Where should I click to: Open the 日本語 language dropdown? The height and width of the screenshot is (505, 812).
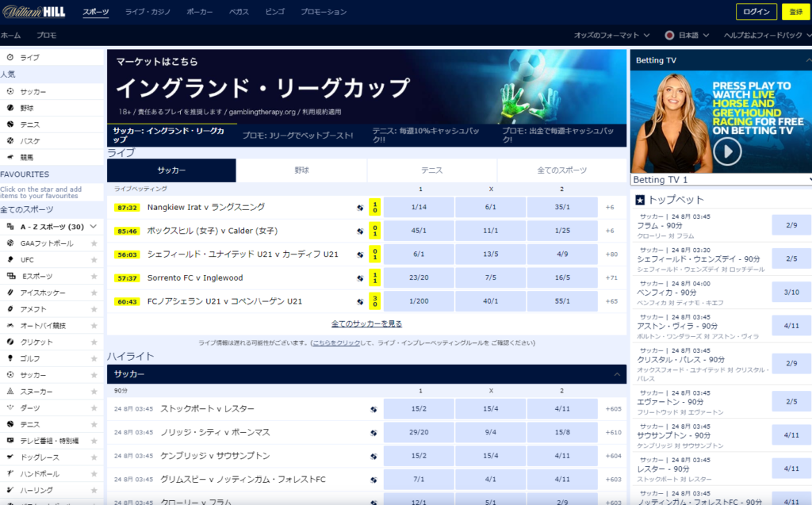[x=687, y=35]
